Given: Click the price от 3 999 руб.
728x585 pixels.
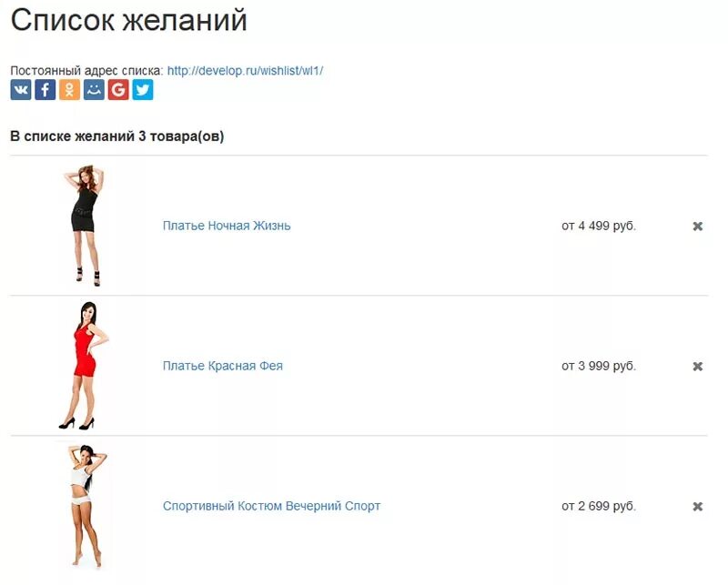Looking at the screenshot, I should point(599,367).
